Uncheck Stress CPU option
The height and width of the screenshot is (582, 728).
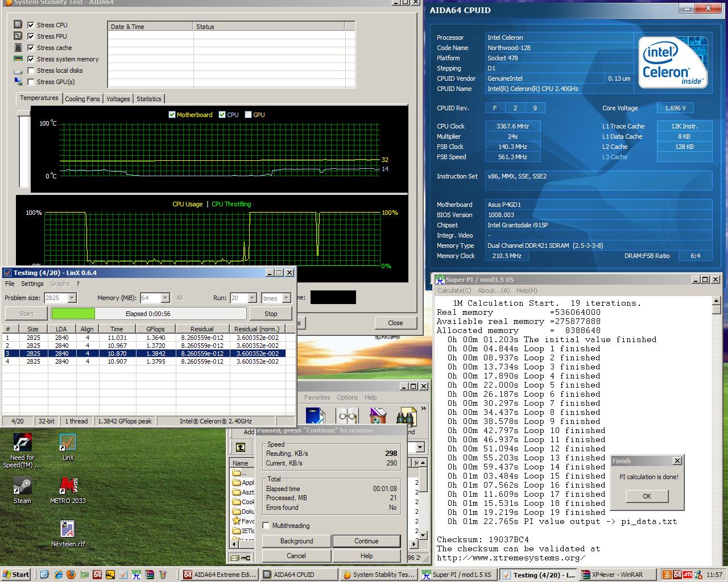pos(31,25)
